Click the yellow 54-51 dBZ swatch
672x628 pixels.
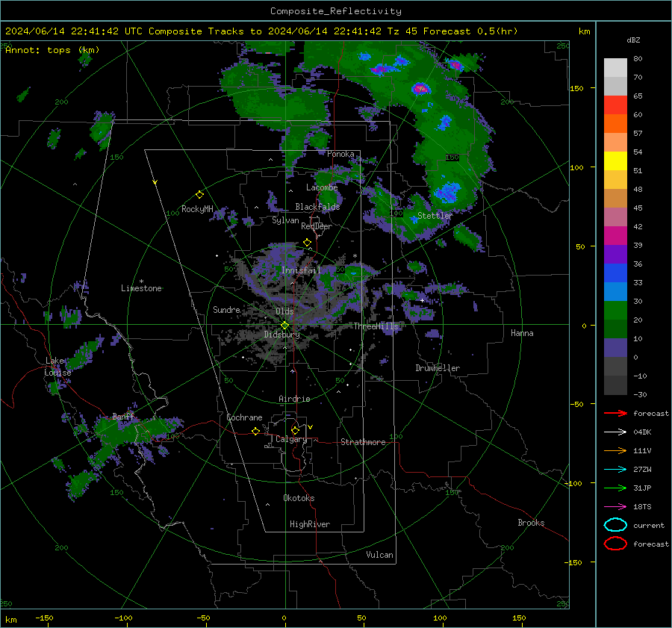(615, 161)
